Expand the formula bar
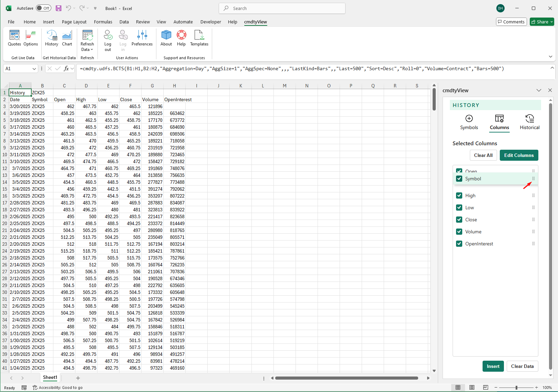 552,68
